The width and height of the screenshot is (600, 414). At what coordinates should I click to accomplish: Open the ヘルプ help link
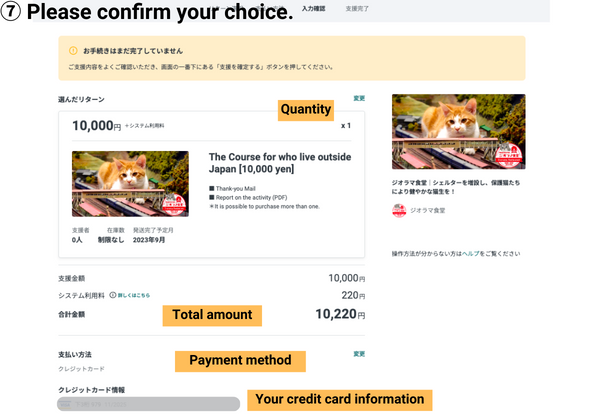point(470,254)
